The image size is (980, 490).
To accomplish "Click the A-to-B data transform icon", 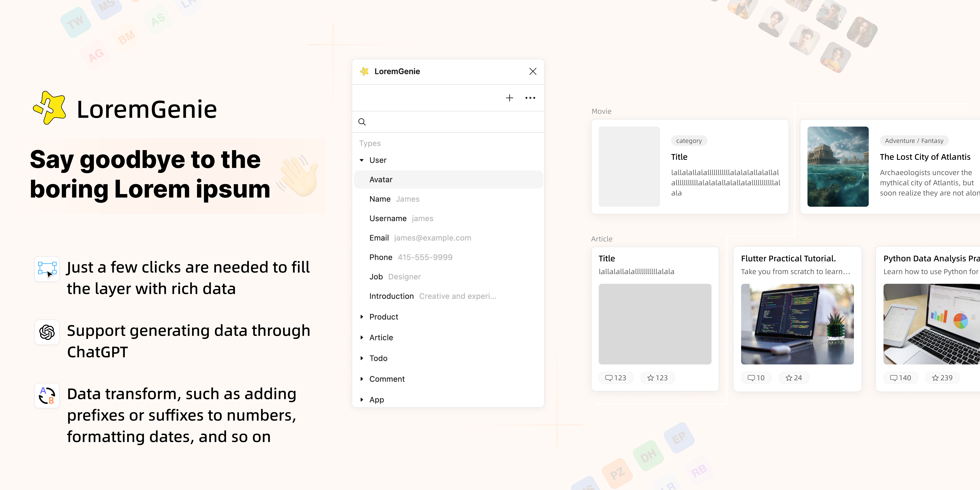I will pyautogui.click(x=47, y=396).
